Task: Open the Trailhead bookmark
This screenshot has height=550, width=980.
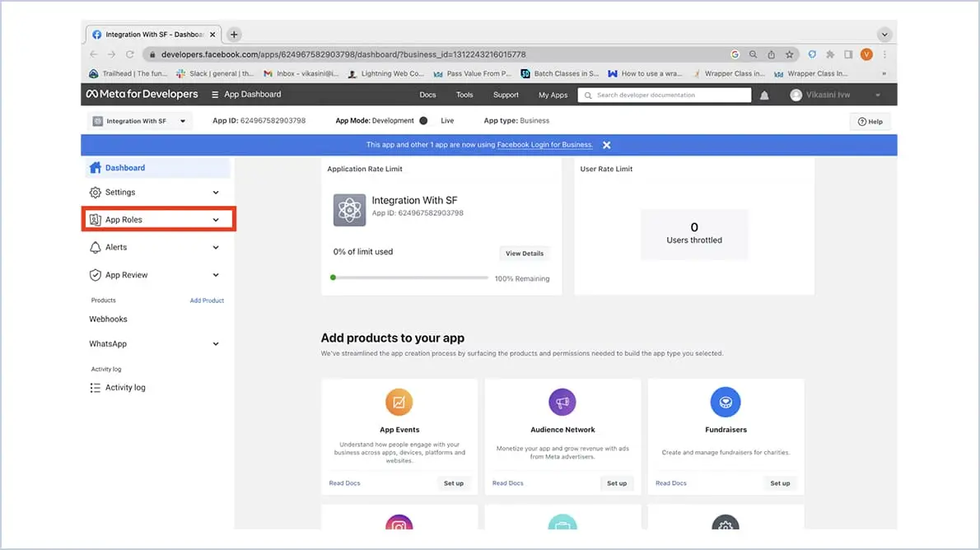Action: (128, 74)
